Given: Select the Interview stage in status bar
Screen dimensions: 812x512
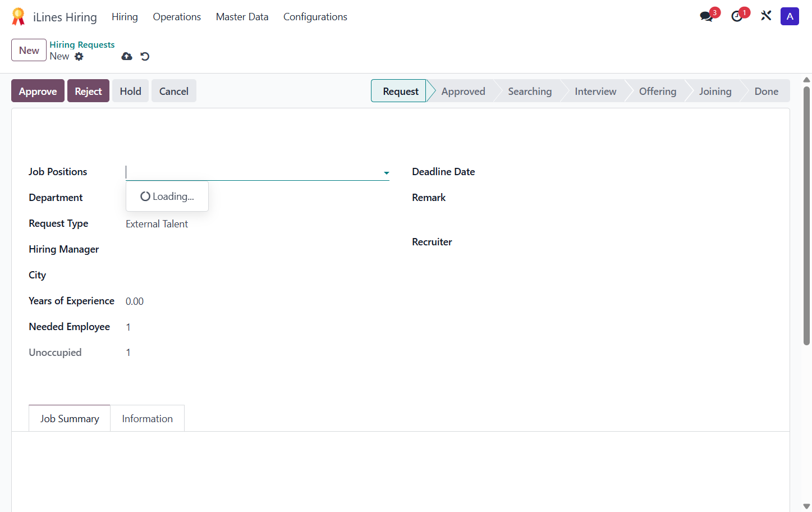Looking at the screenshot, I should pos(595,91).
